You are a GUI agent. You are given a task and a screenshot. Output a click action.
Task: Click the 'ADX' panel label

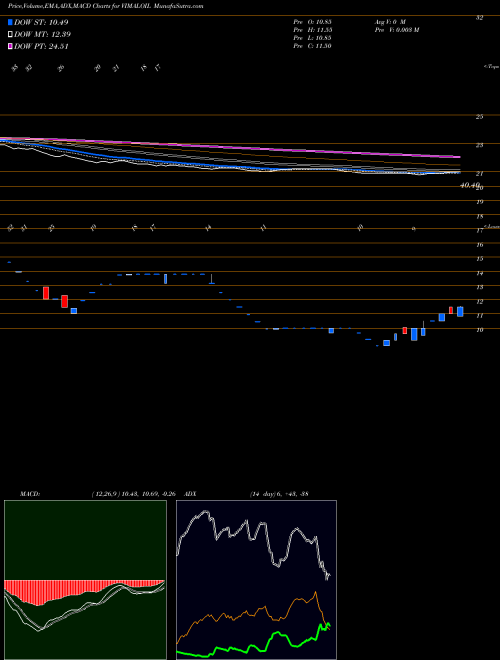point(191,494)
